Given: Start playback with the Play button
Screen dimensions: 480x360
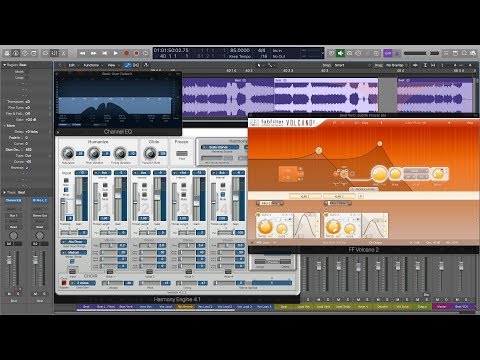Looking at the screenshot, I should [x=115, y=53].
